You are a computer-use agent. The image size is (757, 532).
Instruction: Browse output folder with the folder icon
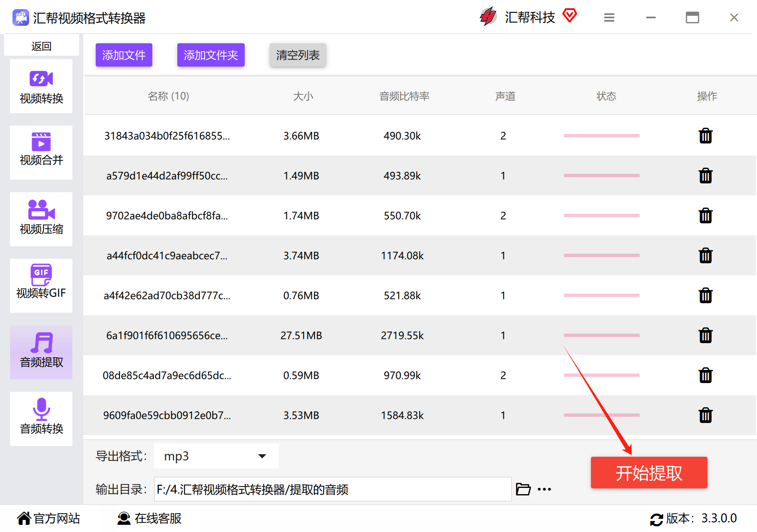coord(523,489)
